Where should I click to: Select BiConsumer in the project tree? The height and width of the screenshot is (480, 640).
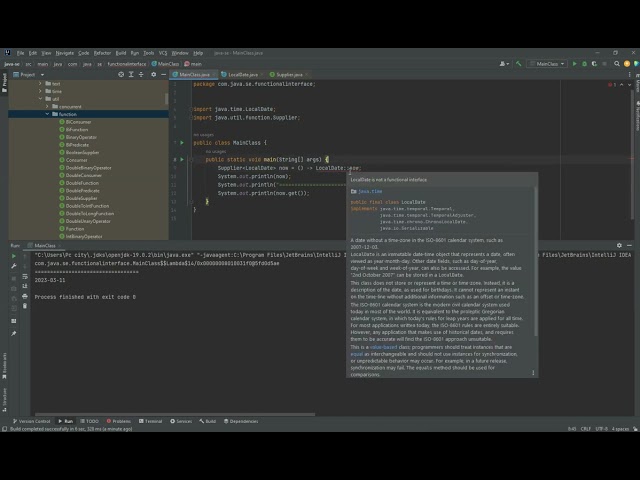coord(78,122)
